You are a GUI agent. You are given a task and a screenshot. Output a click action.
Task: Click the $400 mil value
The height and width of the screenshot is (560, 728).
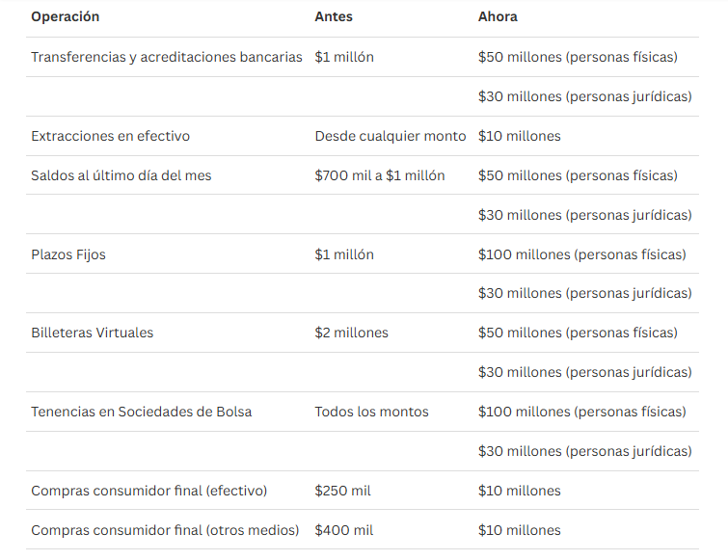tap(344, 530)
